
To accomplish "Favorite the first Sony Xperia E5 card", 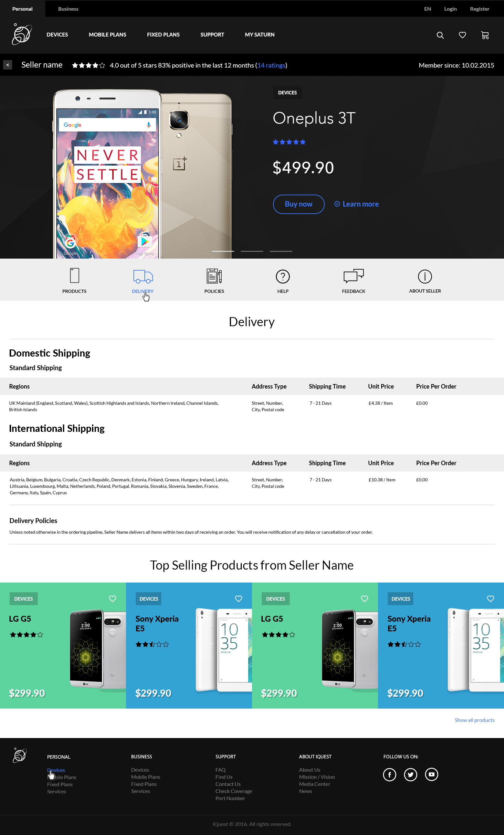I will pyautogui.click(x=238, y=598).
